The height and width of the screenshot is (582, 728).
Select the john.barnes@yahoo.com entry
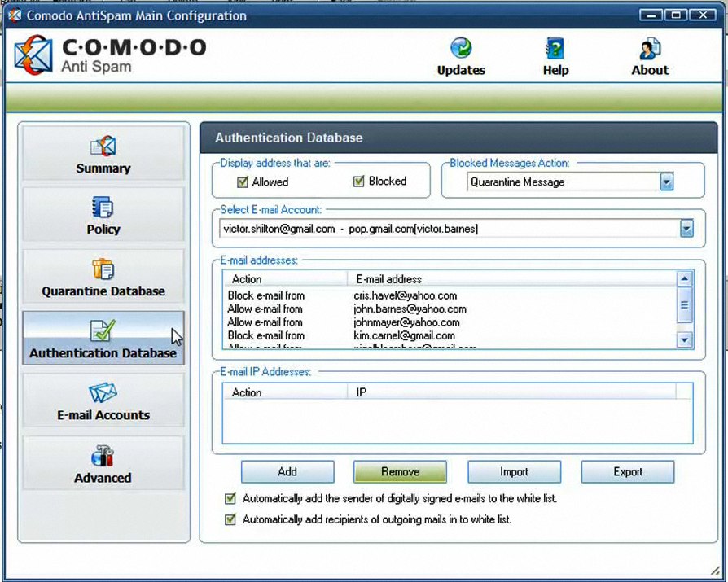tap(410, 309)
